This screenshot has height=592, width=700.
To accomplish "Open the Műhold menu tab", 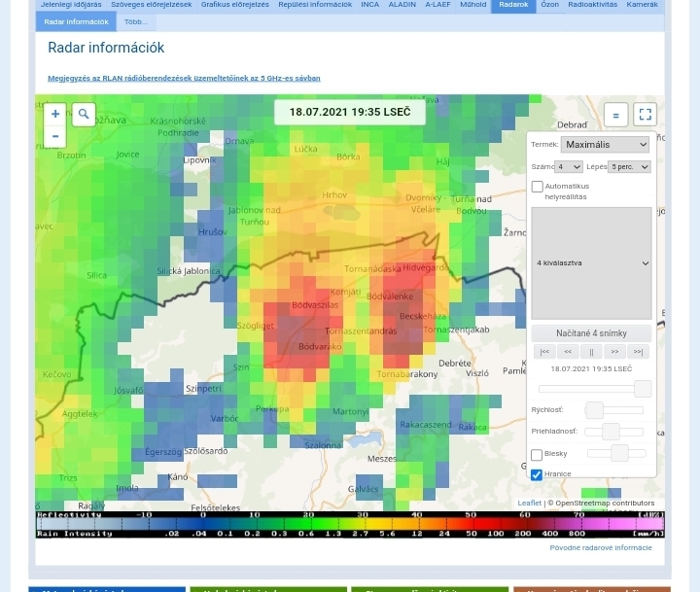I will pos(473,5).
